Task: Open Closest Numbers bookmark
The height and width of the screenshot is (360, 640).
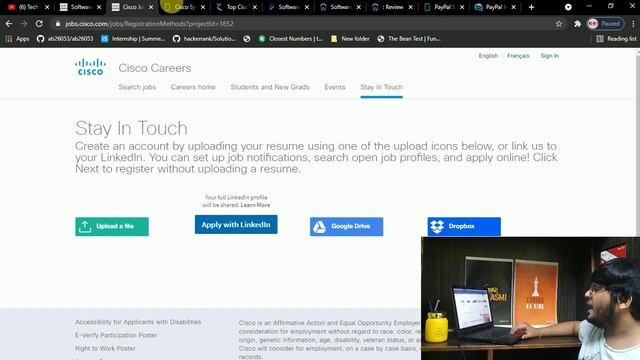Action: tap(291, 39)
